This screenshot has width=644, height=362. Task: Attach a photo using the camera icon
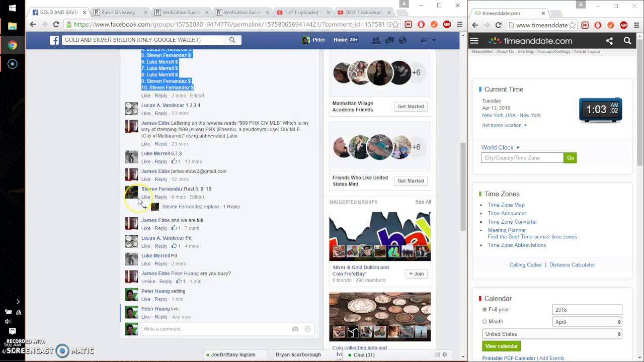coord(295,329)
